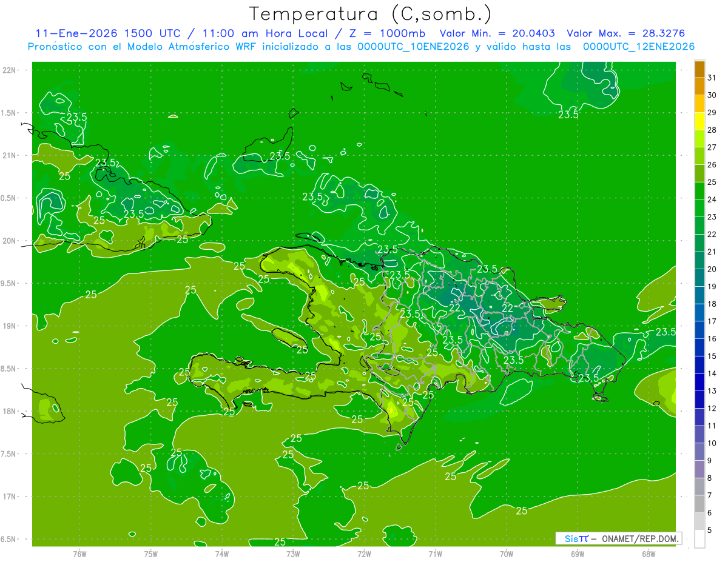Click the colorbar label '25'
The image size is (728, 562).
pyautogui.click(x=712, y=182)
